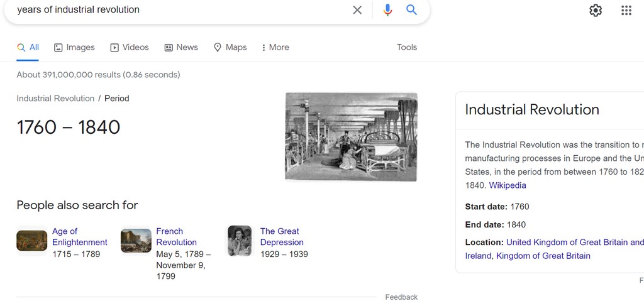Open the French Revolution link
The width and height of the screenshot is (644, 306).
[177, 237]
